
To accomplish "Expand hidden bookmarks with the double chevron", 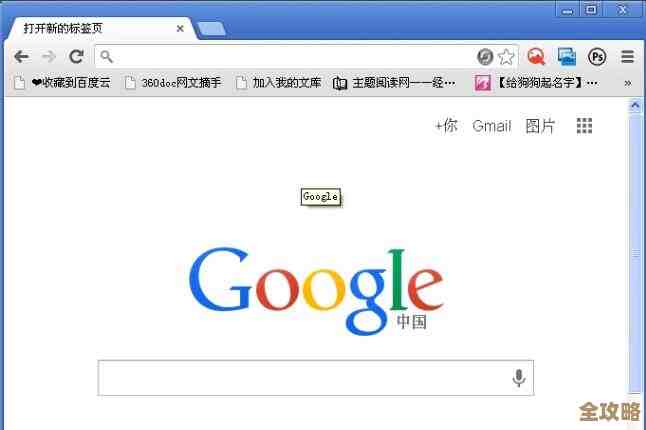I will pos(627,83).
